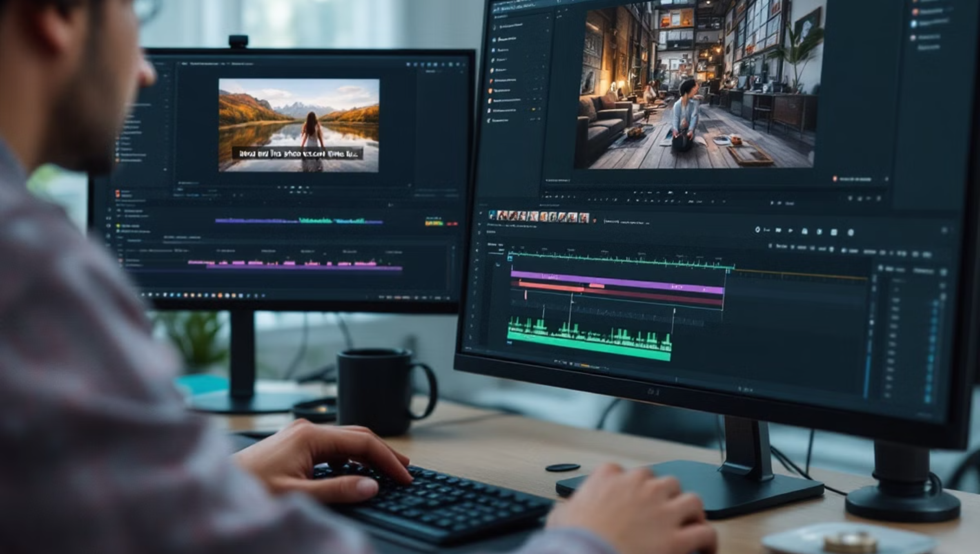This screenshot has width=980, height=554.
Task: Select the blue-purple clip on left monitor timeline
Action: [x=257, y=221]
